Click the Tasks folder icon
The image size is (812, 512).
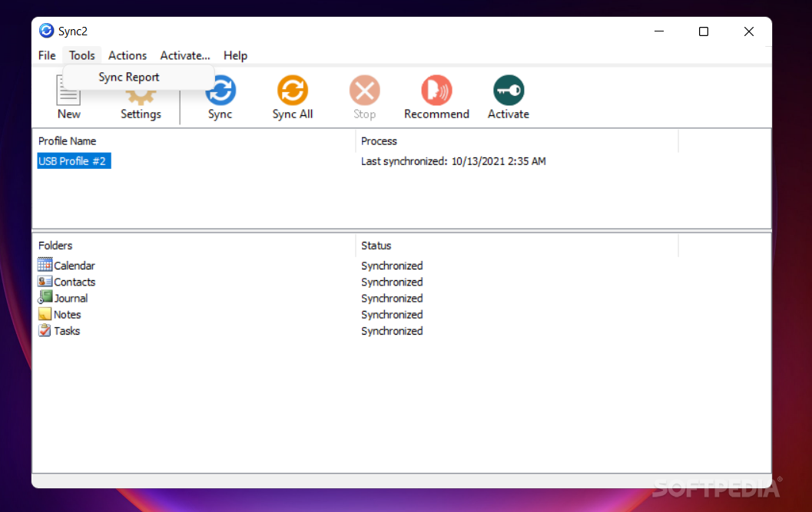tap(45, 330)
